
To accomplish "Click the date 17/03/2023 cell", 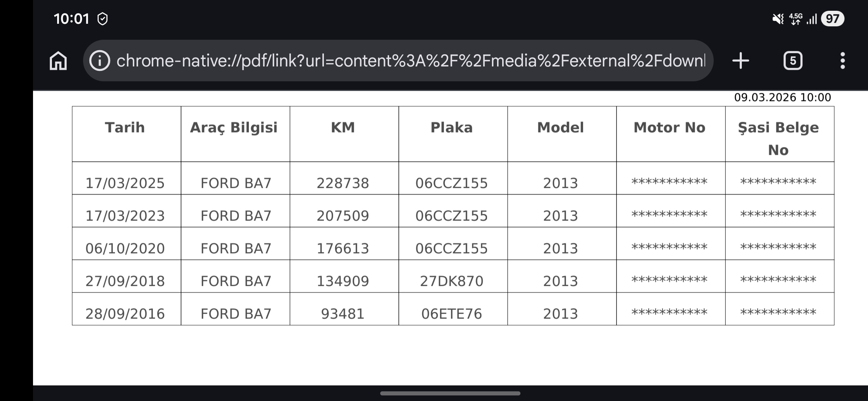I will [125, 216].
